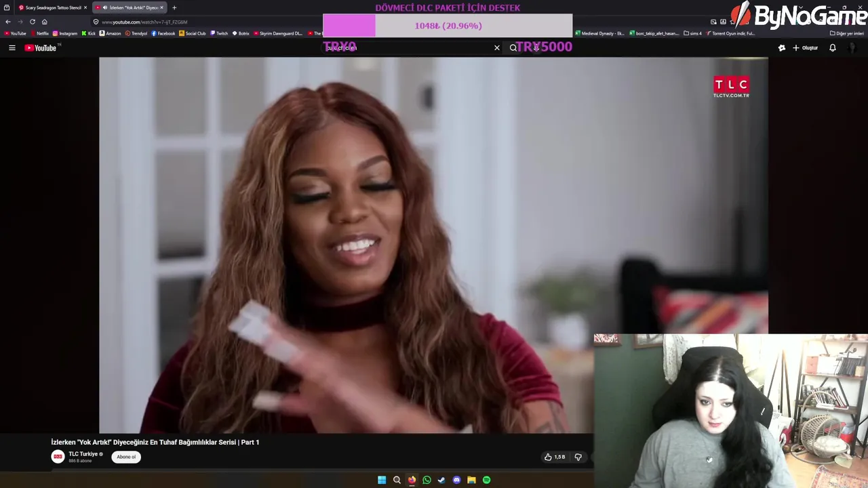Click the YouTube settings gear icon

[782, 48]
